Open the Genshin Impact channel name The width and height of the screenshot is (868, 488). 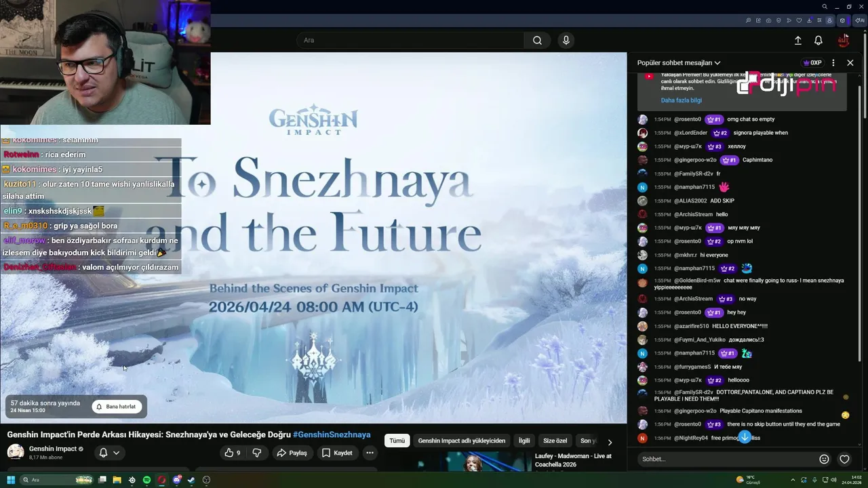click(52, 449)
